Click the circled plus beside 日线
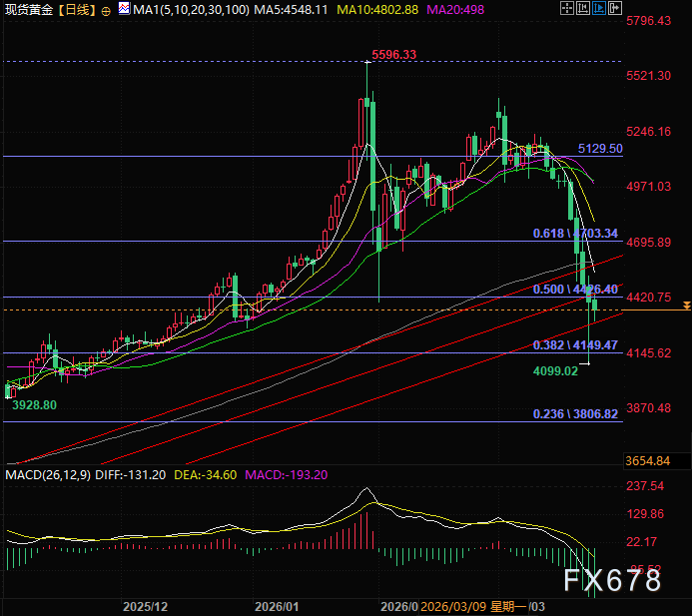 106,11
